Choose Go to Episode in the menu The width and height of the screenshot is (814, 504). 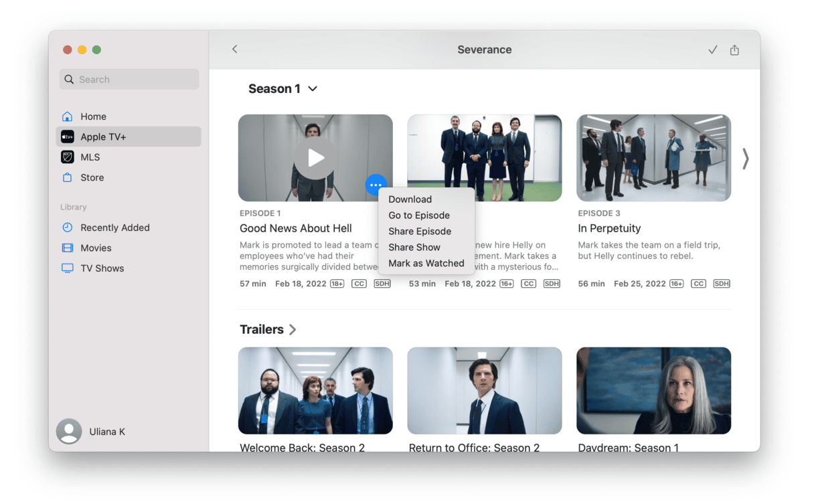(419, 216)
